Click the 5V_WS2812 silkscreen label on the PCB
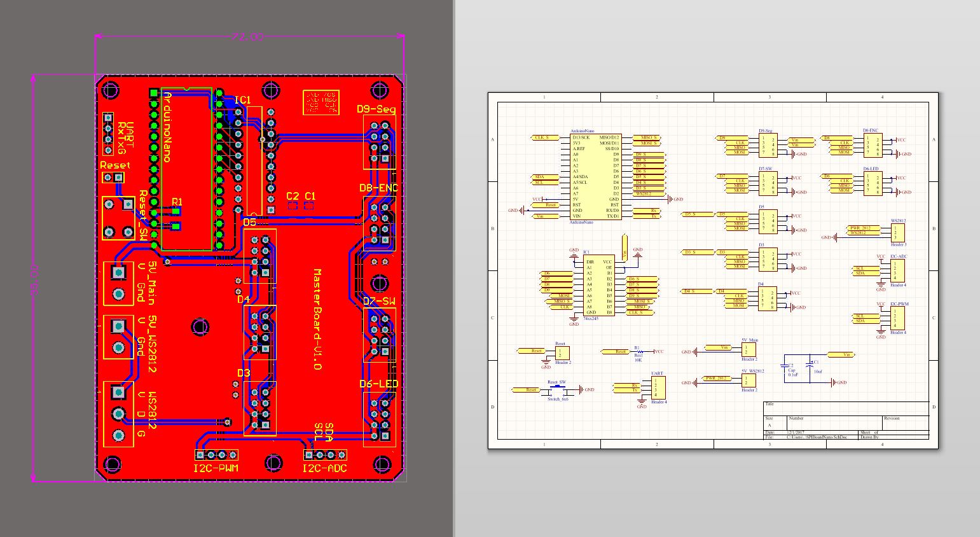The image size is (980, 537). (153, 344)
